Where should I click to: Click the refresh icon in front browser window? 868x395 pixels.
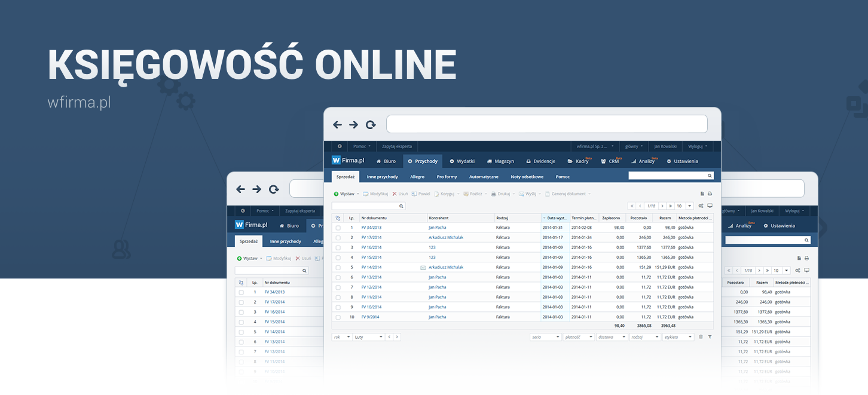pyautogui.click(x=371, y=125)
